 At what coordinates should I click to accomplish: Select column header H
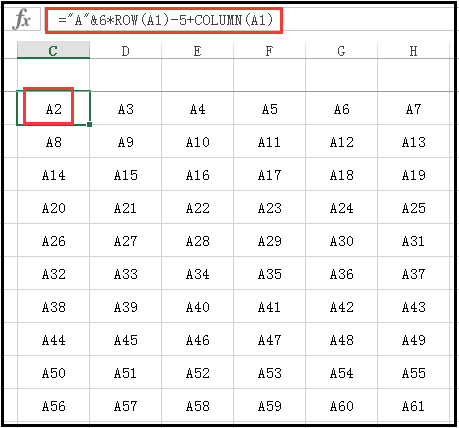413,50
